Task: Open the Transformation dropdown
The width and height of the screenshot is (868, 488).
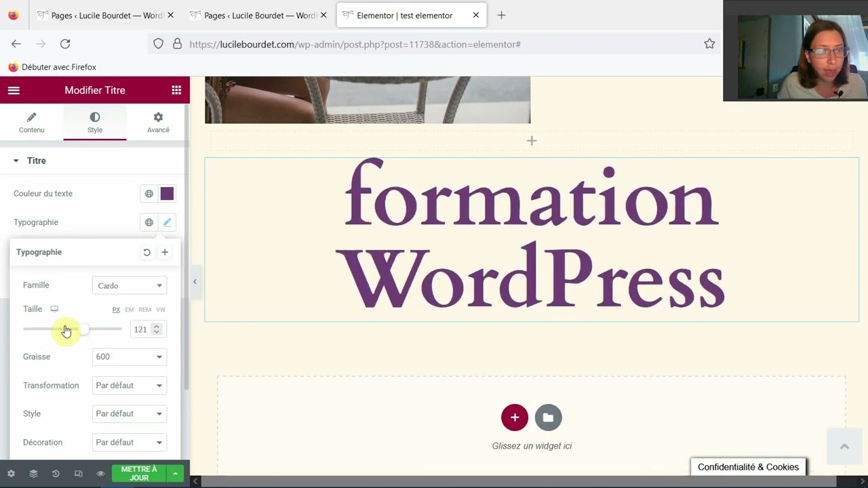Action: [x=130, y=386]
